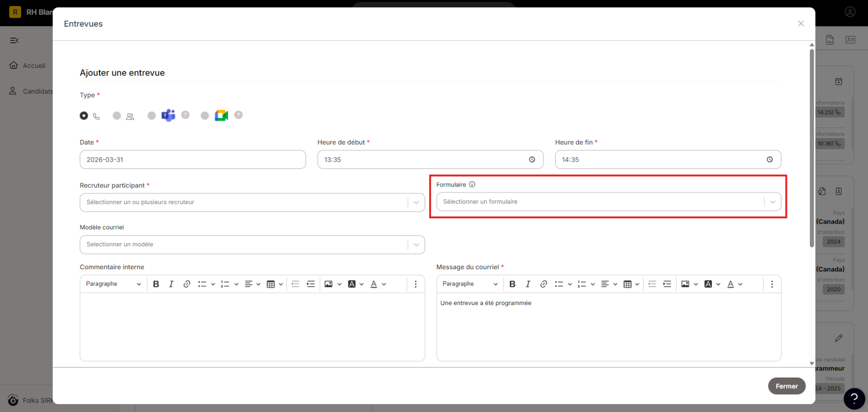The height and width of the screenshot is (412, 868).
Task: Click the text 'Une entrevue a été programmée'
Action: [x=486, y=303]
